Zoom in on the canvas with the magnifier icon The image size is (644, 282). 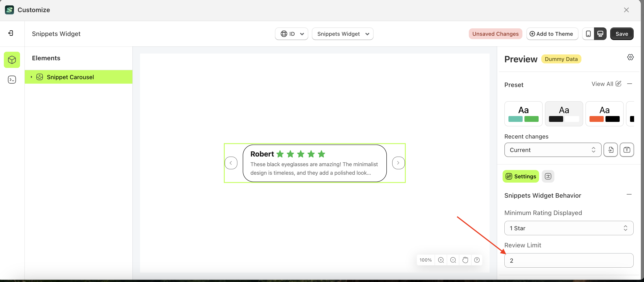(x=441, y=260)
